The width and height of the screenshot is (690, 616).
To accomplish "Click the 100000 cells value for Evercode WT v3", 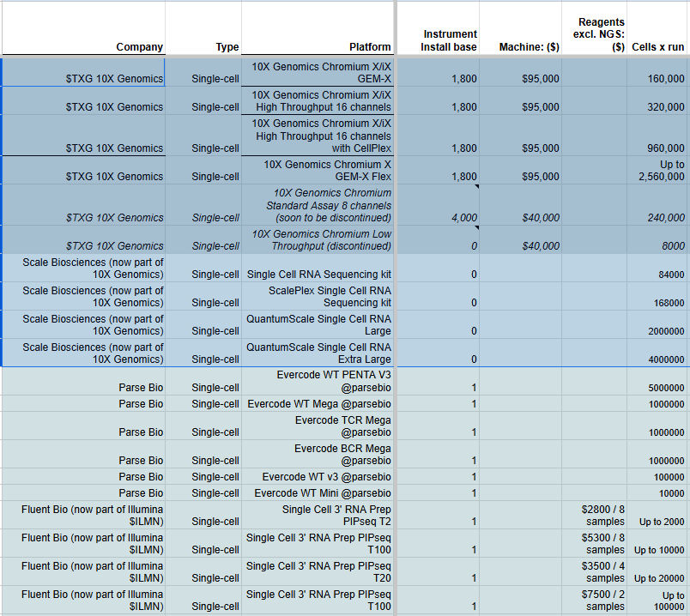I will [657, 476].
